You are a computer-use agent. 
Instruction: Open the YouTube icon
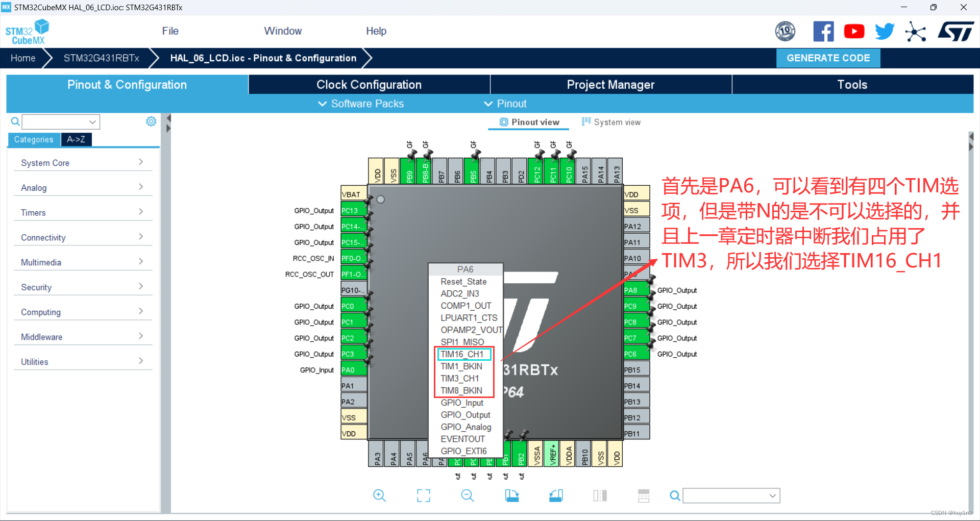click(x=854, y=32)
